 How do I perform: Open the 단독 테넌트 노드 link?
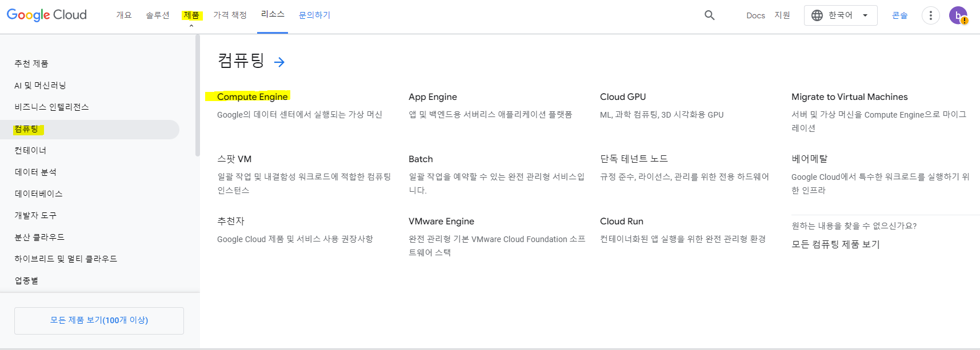tap(634, 159)
